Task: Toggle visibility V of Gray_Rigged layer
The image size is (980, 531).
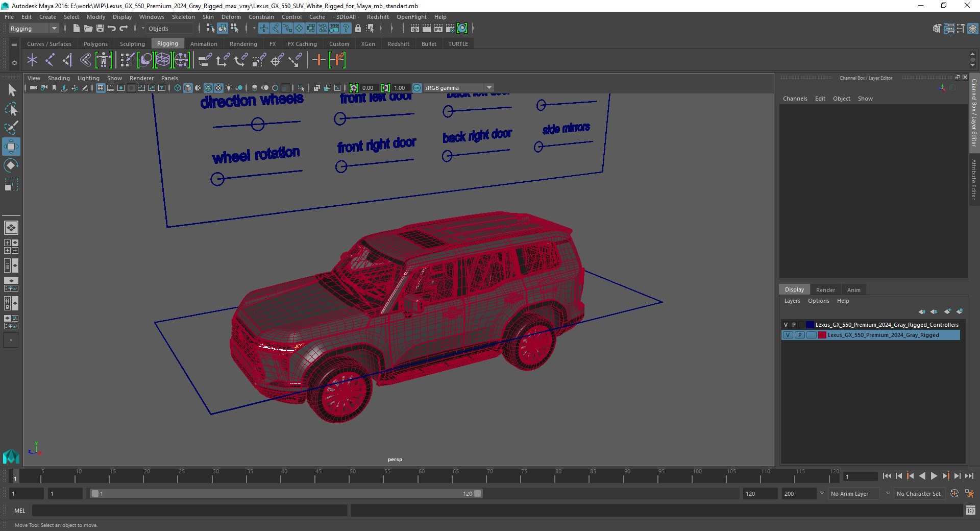Action: 788,335
